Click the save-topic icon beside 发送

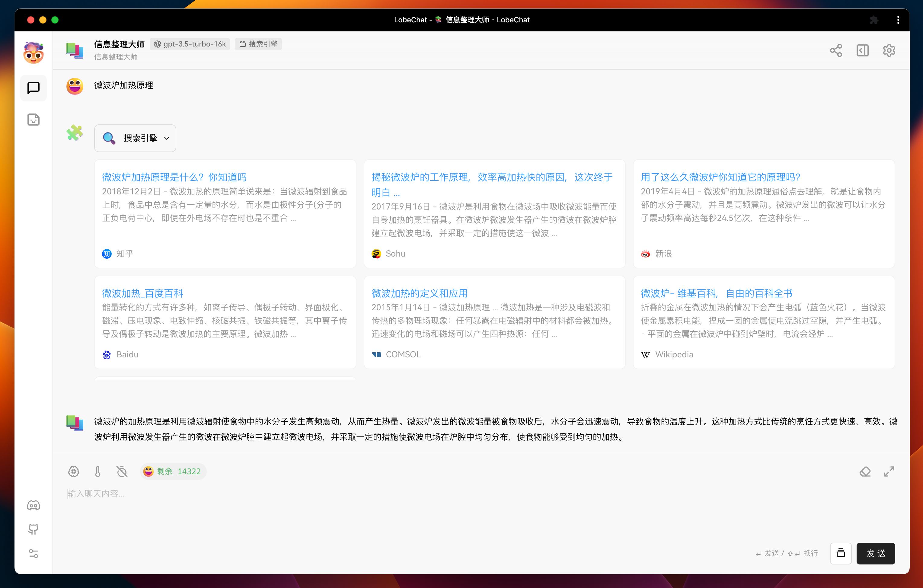[x=841, y=553]
